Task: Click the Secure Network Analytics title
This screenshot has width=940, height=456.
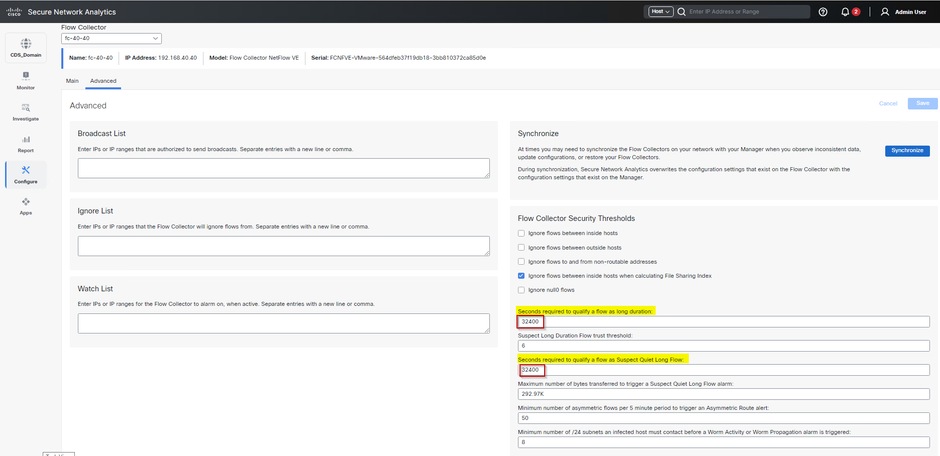Action: pyautogui.click(x=72, y=12)
